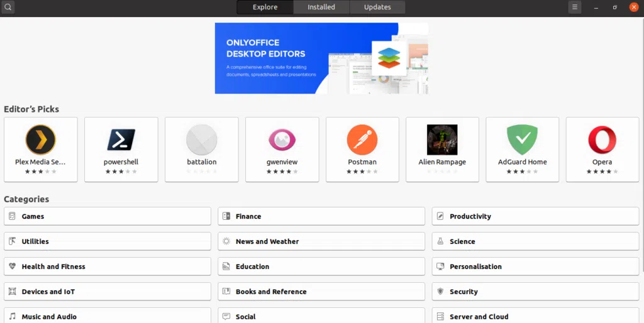Screen dimensions: 644x323
Task: Click the Productivity pencil icon
Action: click(440, 216)
